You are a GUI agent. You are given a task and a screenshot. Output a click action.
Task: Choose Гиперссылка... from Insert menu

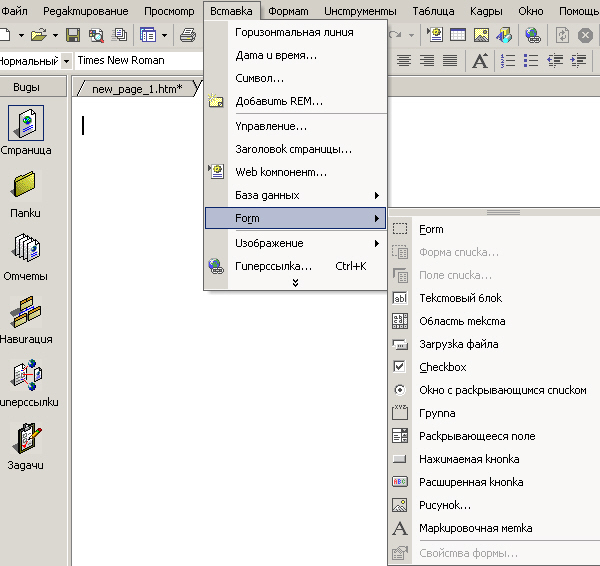273,266
